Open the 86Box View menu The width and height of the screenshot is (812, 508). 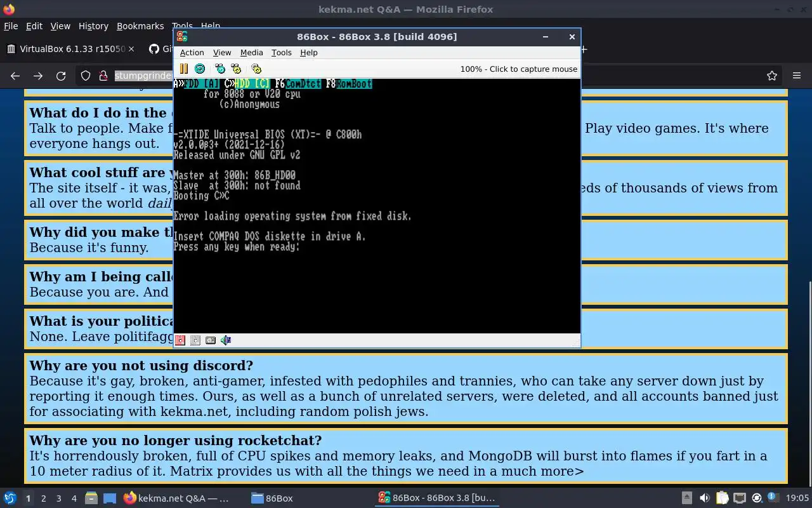click(222, 53)
